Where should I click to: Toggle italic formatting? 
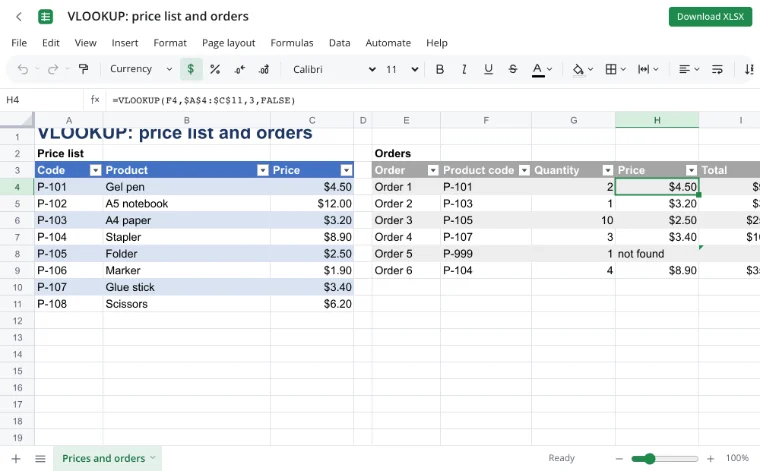(x=464, y=69)
